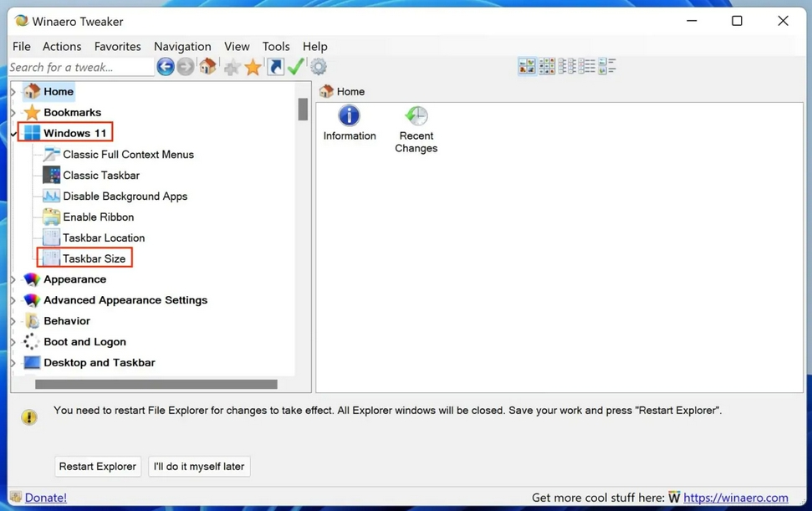Click the icon beside the Donate link
812x511 pixels.
coord(16,497)
